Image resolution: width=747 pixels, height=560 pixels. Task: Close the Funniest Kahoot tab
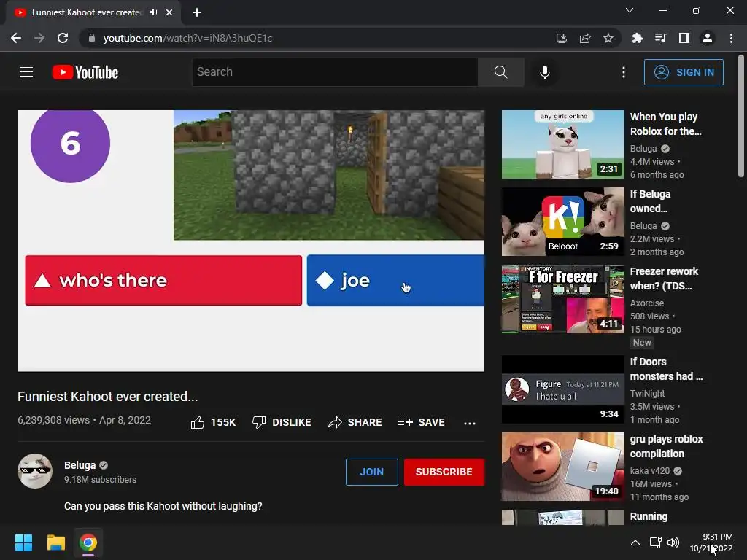point(169,12)
